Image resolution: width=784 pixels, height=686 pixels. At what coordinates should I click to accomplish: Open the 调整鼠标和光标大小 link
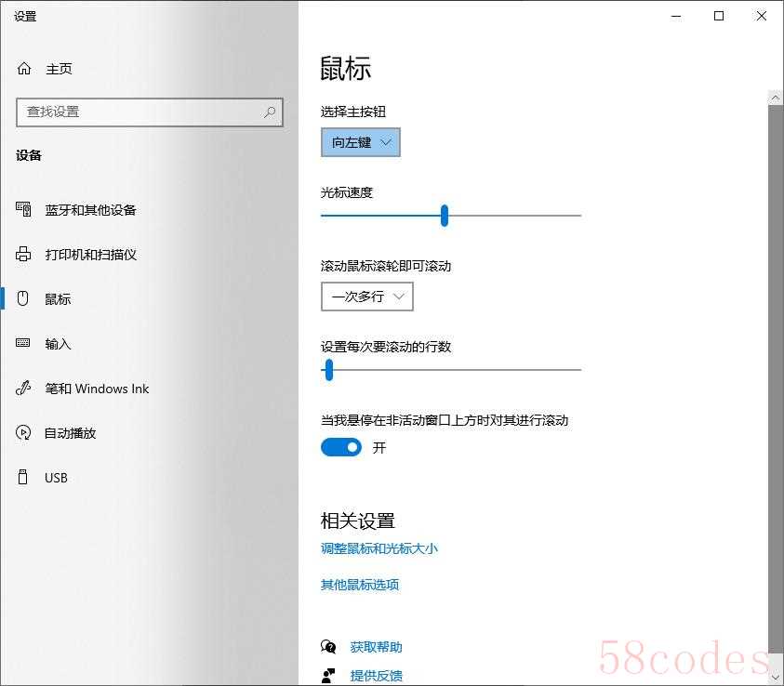click(379, 548)
